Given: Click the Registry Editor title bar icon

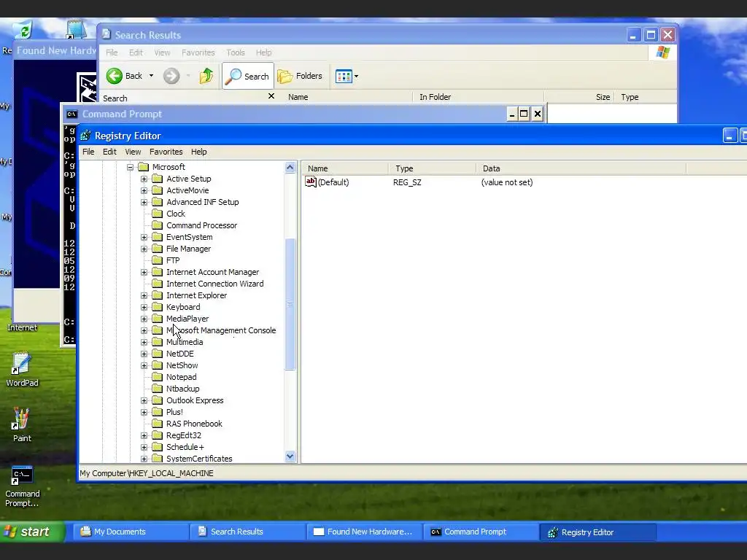Looking at the screenshot, I should [85, 136].
